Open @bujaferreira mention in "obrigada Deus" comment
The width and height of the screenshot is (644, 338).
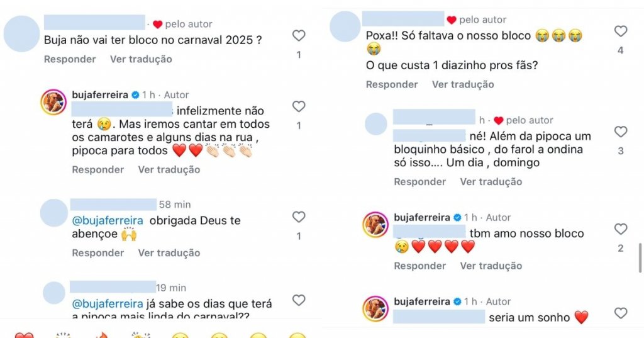click(108, 221)
